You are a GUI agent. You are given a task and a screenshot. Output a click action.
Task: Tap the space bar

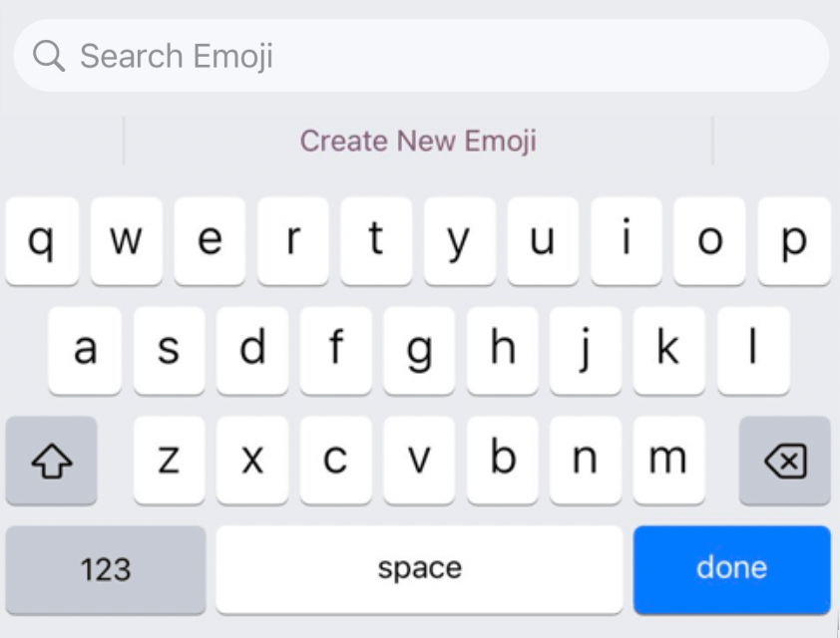pyautogui.click(x=419, y=569)
